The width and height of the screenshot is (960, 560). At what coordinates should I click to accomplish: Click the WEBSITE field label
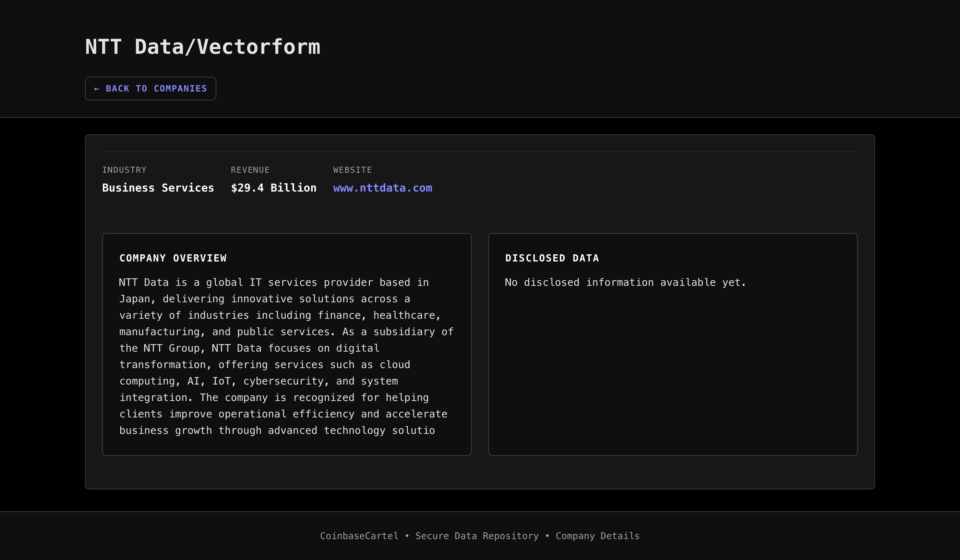352,170
